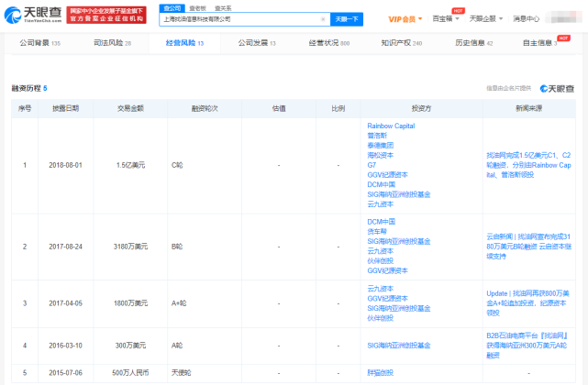Open GGV纪源资本 in the C轮 row
Viewport: 588px width, 385px height.
(x=387, y=175)
